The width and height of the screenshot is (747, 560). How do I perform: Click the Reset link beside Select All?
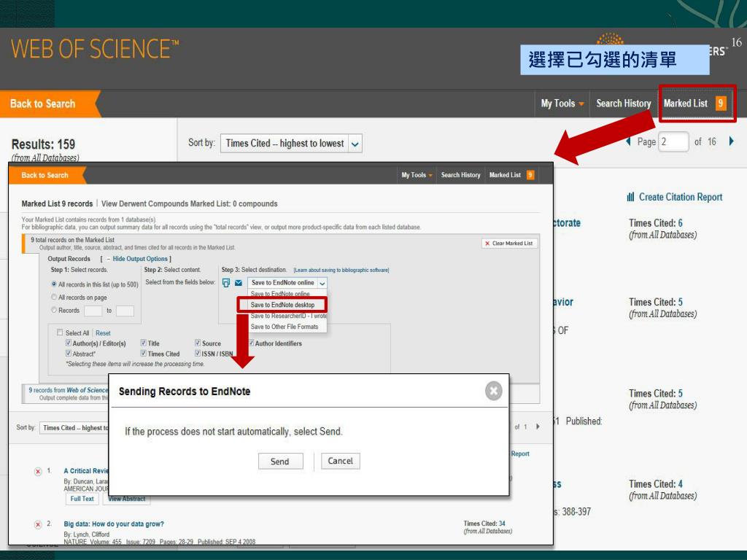(103, 332)
